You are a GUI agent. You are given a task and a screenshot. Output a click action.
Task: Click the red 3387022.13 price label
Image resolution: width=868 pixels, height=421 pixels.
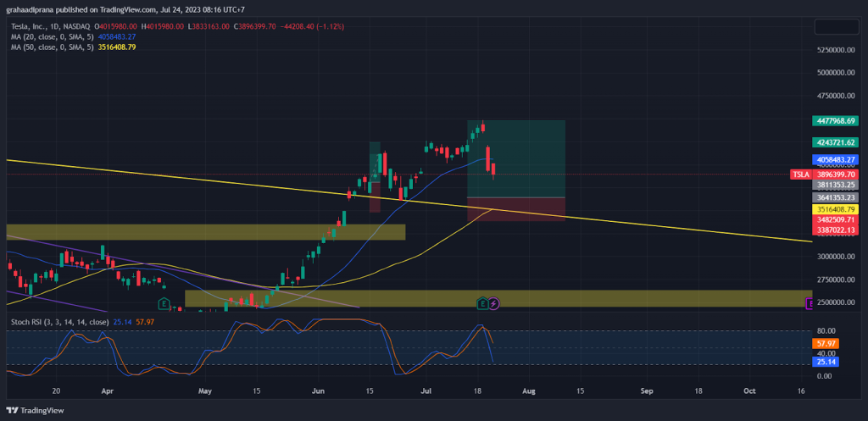tap(835, 230)
